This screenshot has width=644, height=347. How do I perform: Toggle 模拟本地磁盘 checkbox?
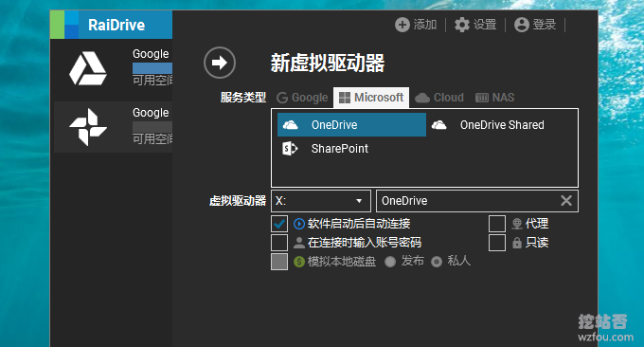[279, 262]
